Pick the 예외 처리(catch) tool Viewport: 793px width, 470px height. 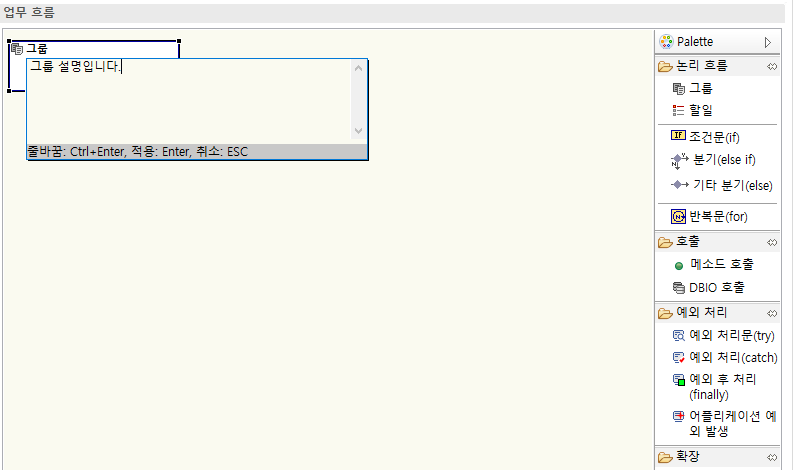point(733,357)
